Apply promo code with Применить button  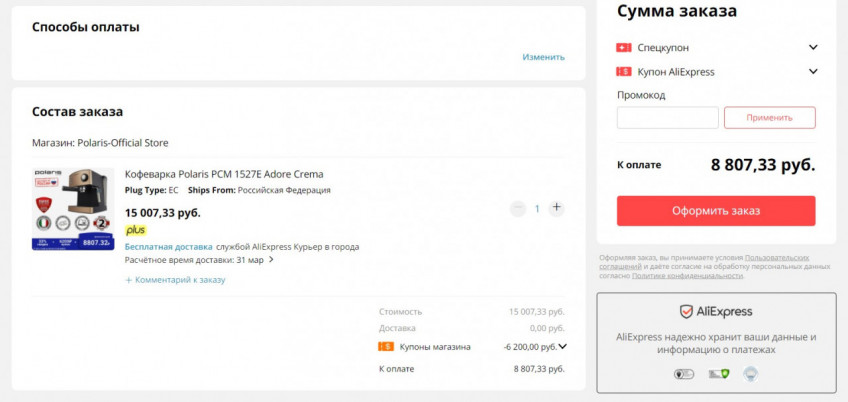769,118
